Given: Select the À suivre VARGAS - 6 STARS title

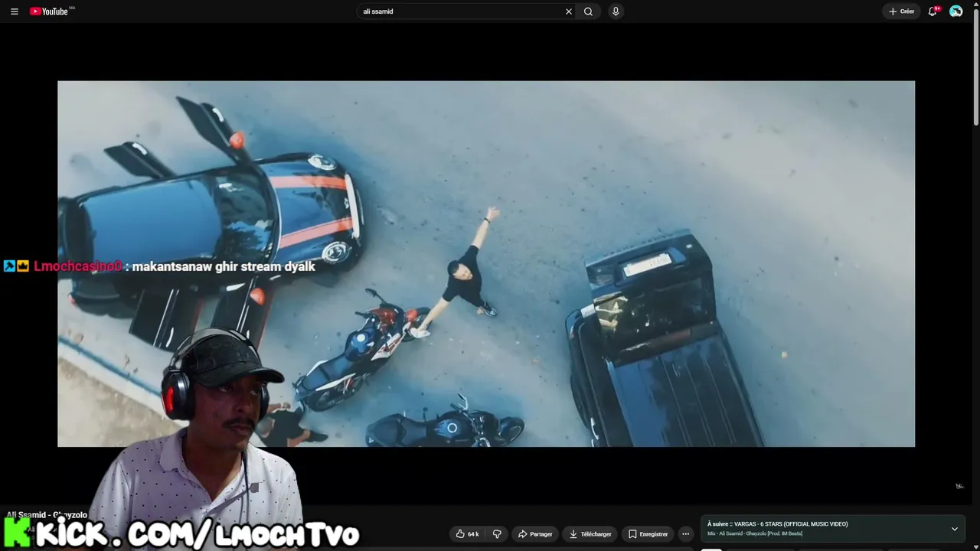Looking at the screenshot, I should [x=777, y=524].
